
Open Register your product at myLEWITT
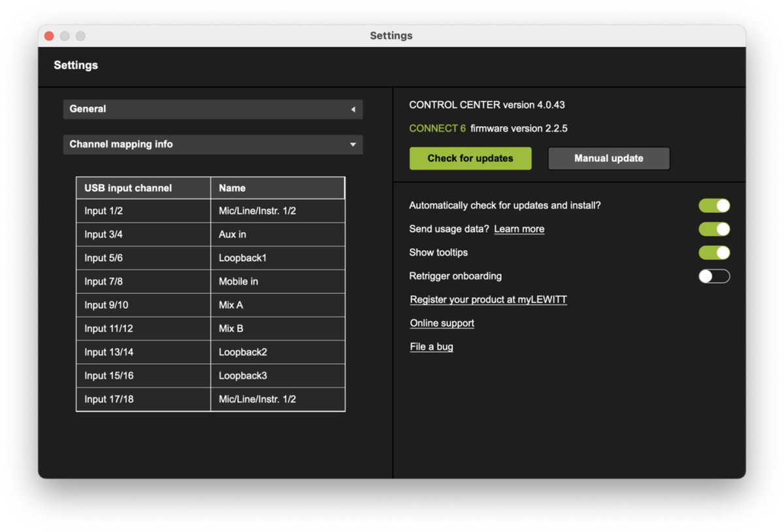(489, 300)
